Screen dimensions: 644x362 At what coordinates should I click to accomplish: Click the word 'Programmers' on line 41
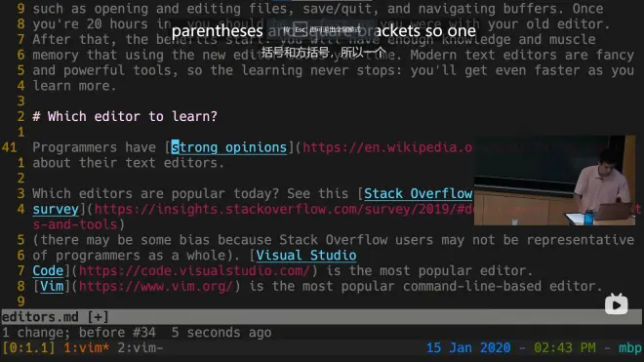click(75, 147)
